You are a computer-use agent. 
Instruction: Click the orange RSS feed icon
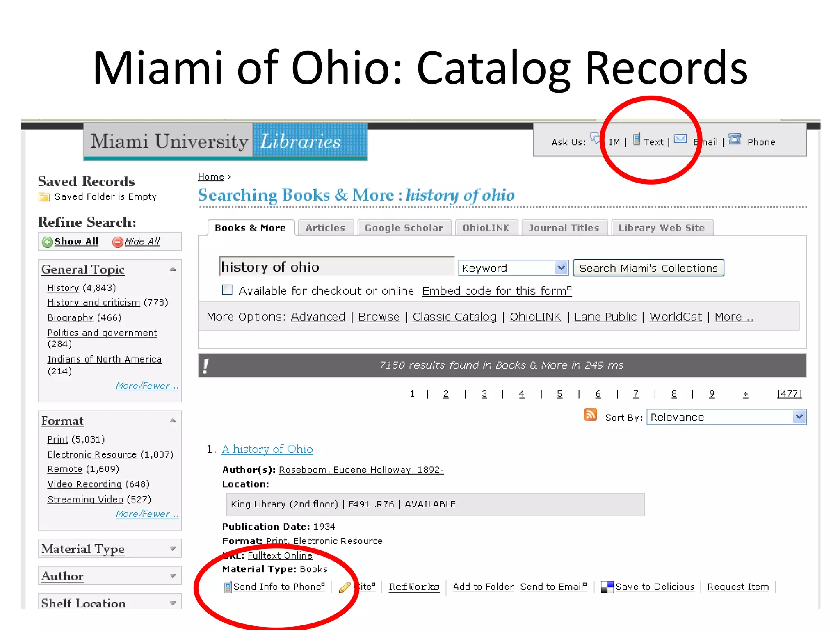tap(590, 415)
